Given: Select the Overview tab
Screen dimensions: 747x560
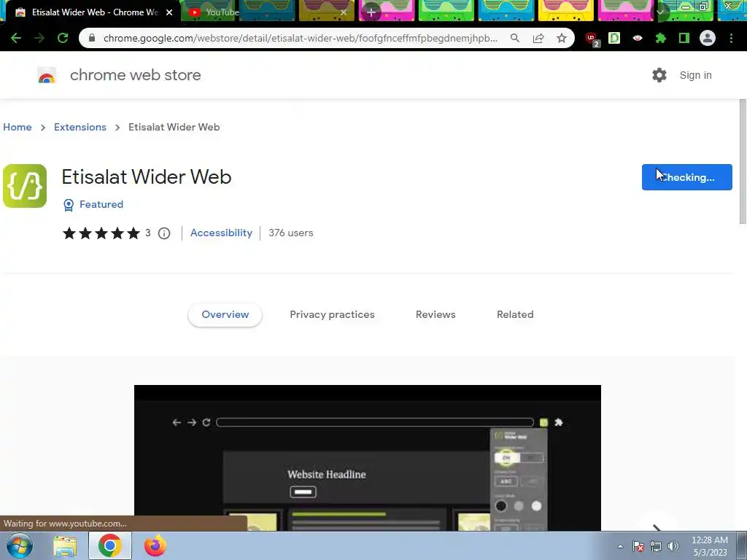Looking at the screenshot, I should coord(225,315).
